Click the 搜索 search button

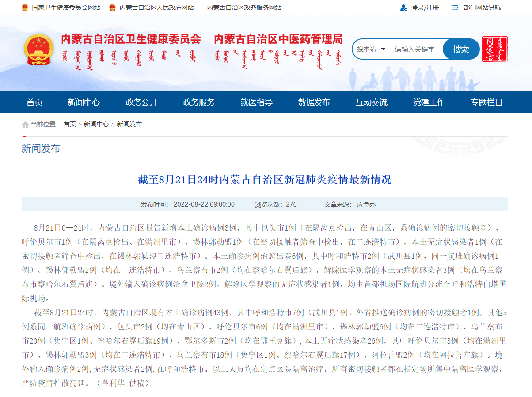point(461,49)
